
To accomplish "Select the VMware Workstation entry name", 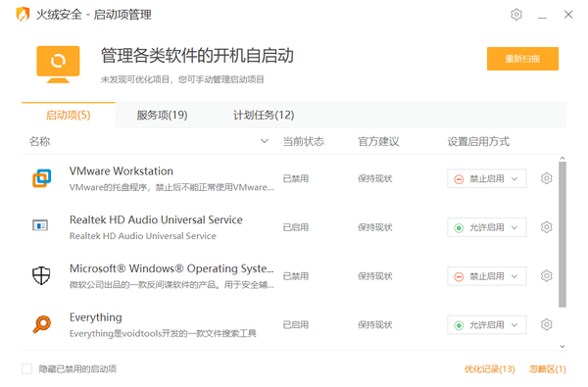I will click(122, 171).
